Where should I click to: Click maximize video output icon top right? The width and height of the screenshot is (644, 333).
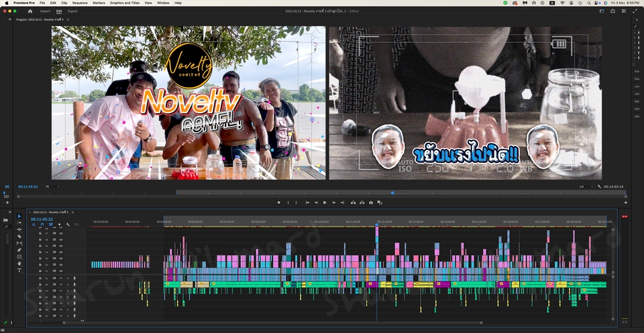635,11
